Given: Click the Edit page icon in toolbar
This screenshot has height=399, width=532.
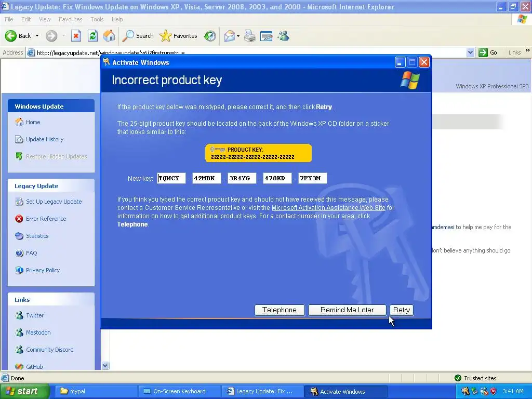Looking at the screenshot, I should (x=267, y=36).
